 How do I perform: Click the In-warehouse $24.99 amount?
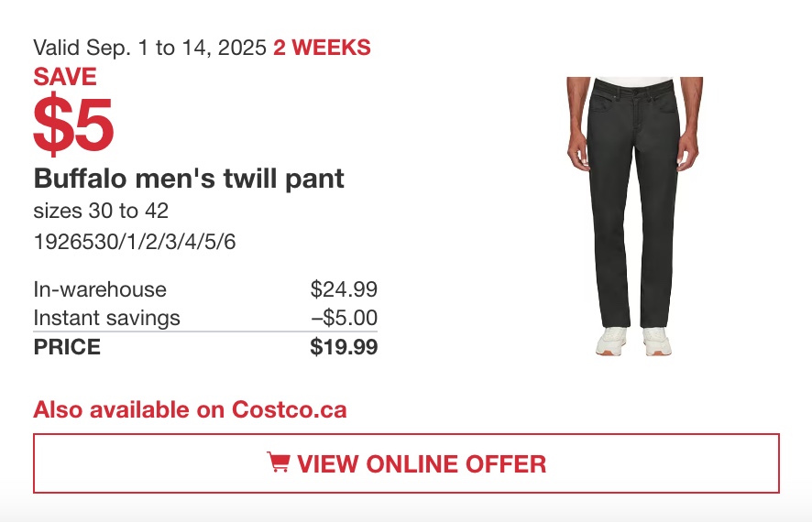[344, 288]
